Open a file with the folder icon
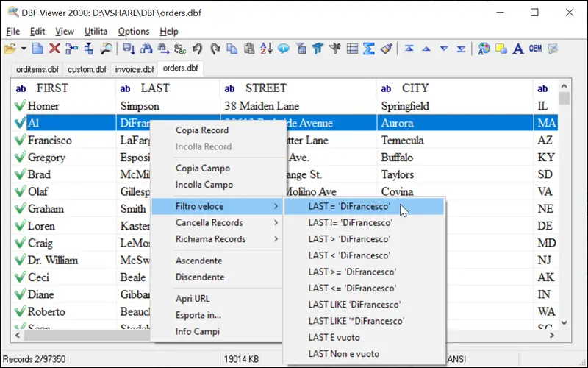Viewport: 588px width, 368px height. 10,49
